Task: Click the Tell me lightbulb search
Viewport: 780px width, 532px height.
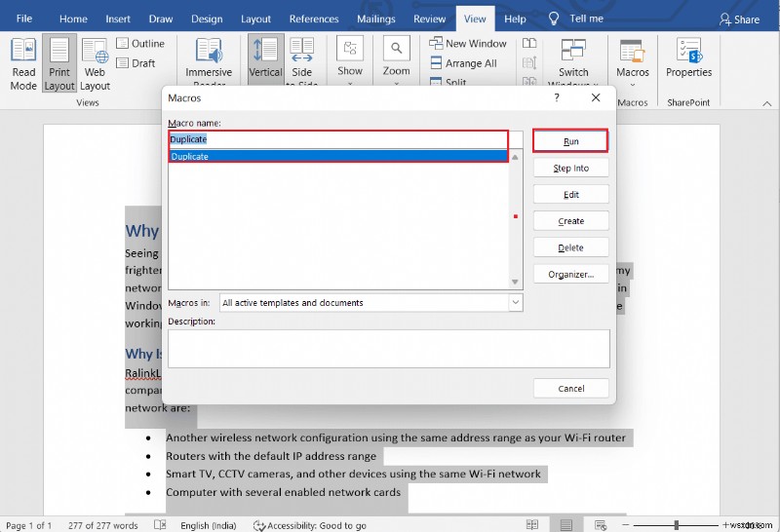Action: tap(575, 19)
